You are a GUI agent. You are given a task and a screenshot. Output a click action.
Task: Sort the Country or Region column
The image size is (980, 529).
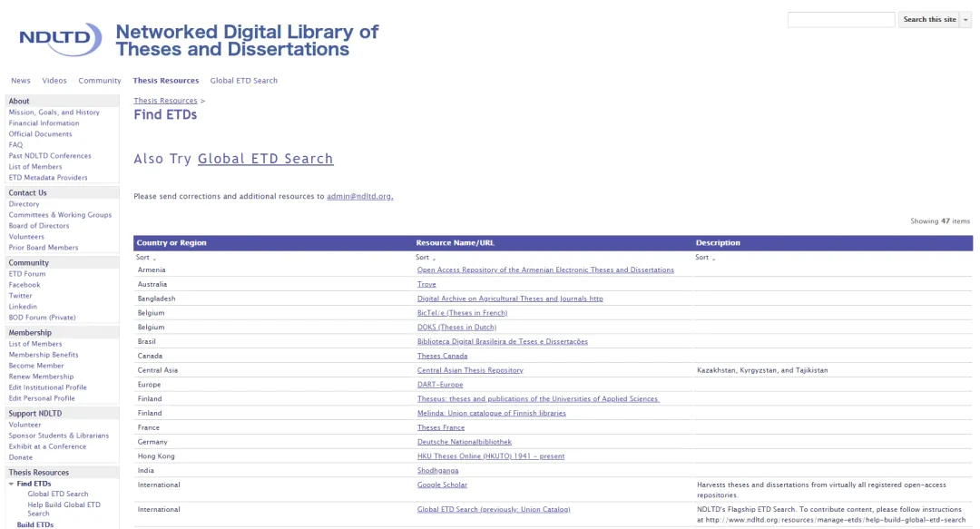coord(145,258)
